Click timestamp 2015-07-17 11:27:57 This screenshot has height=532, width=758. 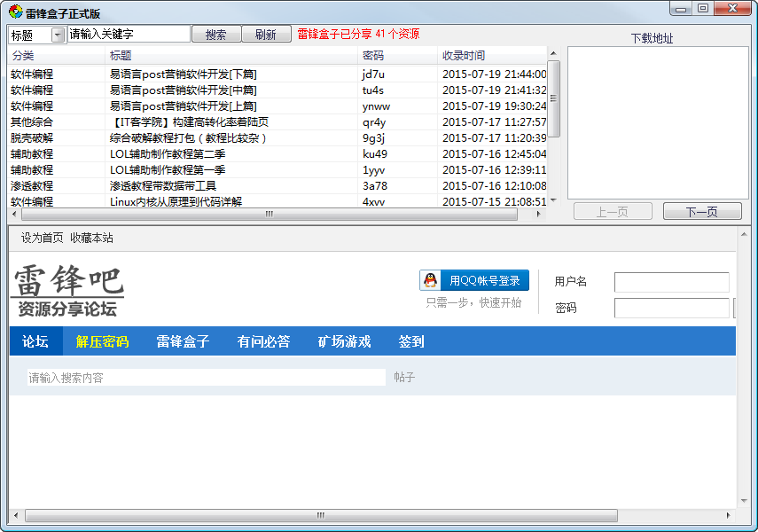tap(494, 121)
